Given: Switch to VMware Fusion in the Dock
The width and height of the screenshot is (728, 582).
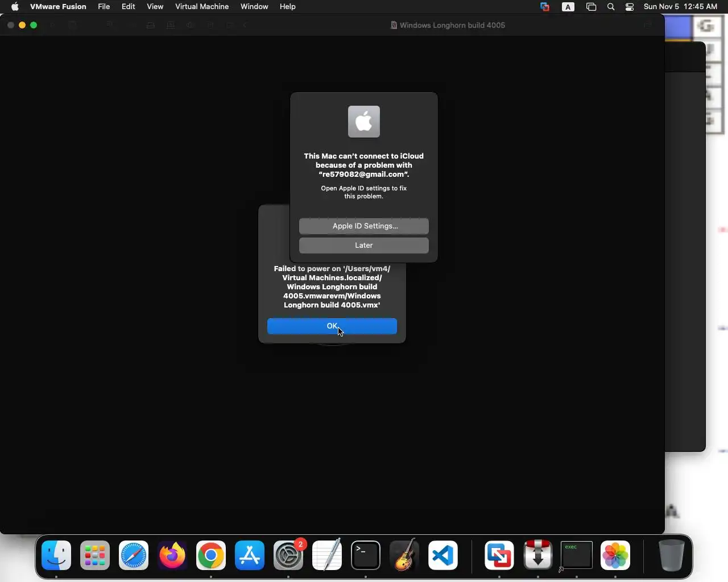Looking at the screenshot, I should click(x=499, y=555).
